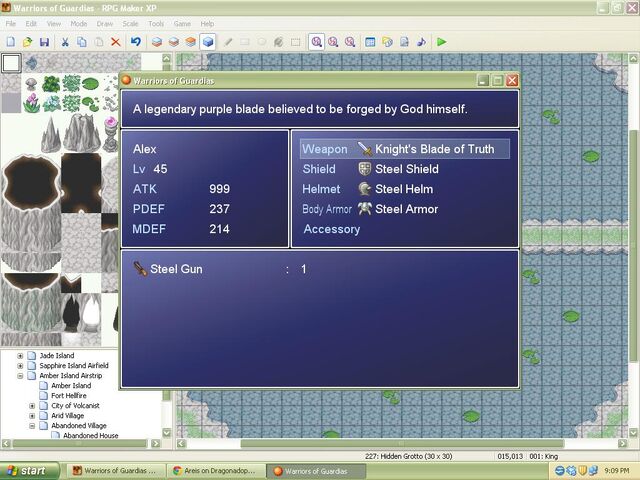
Task: Click the tileset palette scroll-up arrow
Action: pyautogui.click(x=167, y=58)
